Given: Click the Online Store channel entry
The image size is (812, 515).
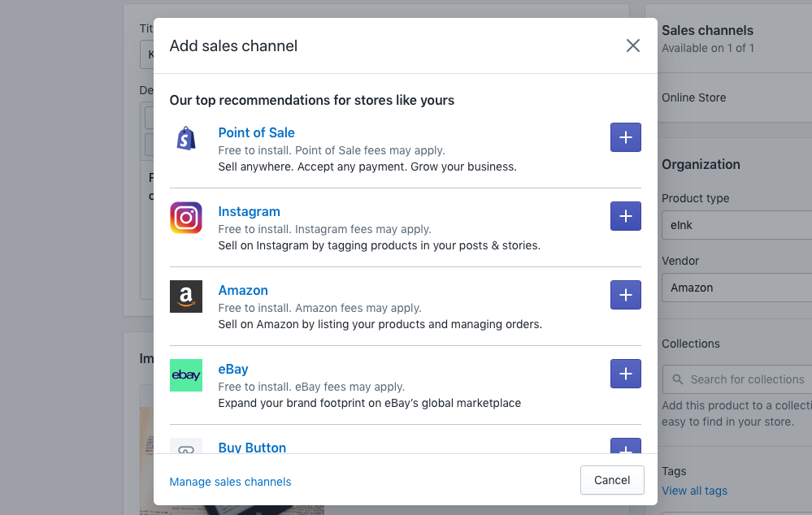Looking at the screenshot, I should [x=694, y=97].
